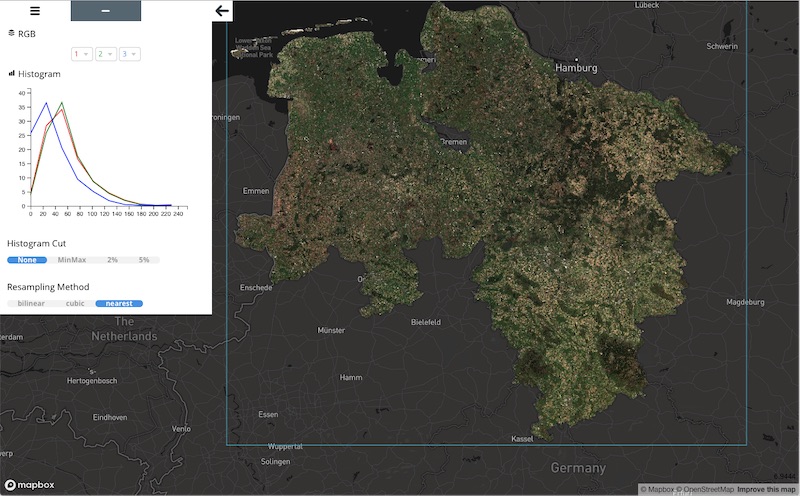The height and width of the screenshot is (496, 800).
Task: Open the red band 1 dropdown
Action: 80,53
